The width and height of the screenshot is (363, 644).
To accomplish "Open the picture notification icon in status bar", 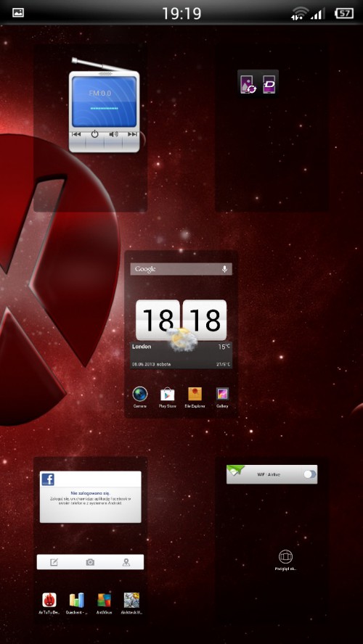I will coord(18,12).
